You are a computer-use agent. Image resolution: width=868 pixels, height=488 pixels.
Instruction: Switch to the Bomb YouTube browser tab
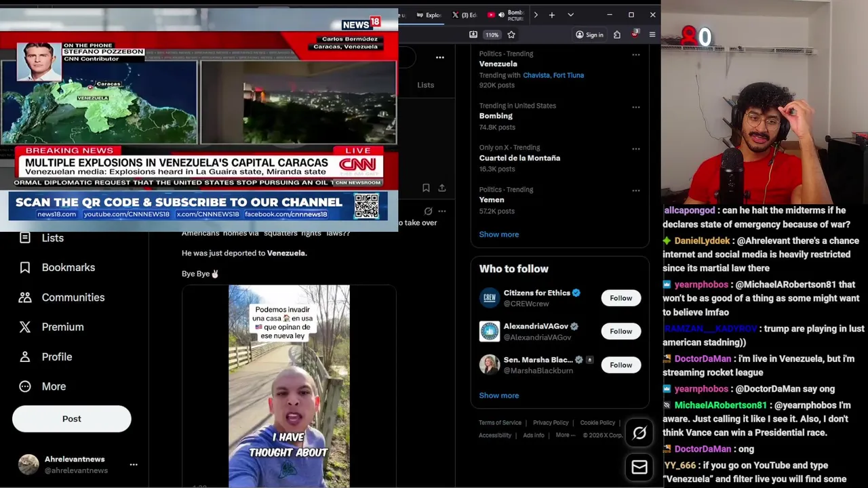tap(506, 15)
